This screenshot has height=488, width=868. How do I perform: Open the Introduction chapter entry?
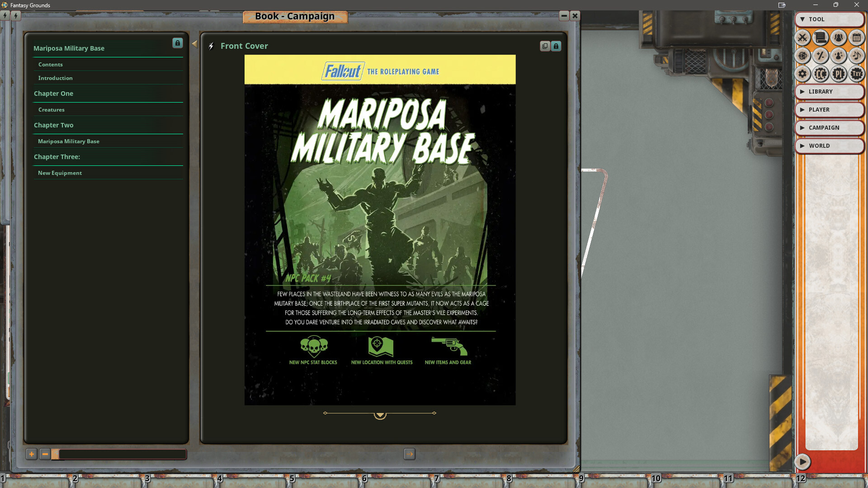pos(55,78)
